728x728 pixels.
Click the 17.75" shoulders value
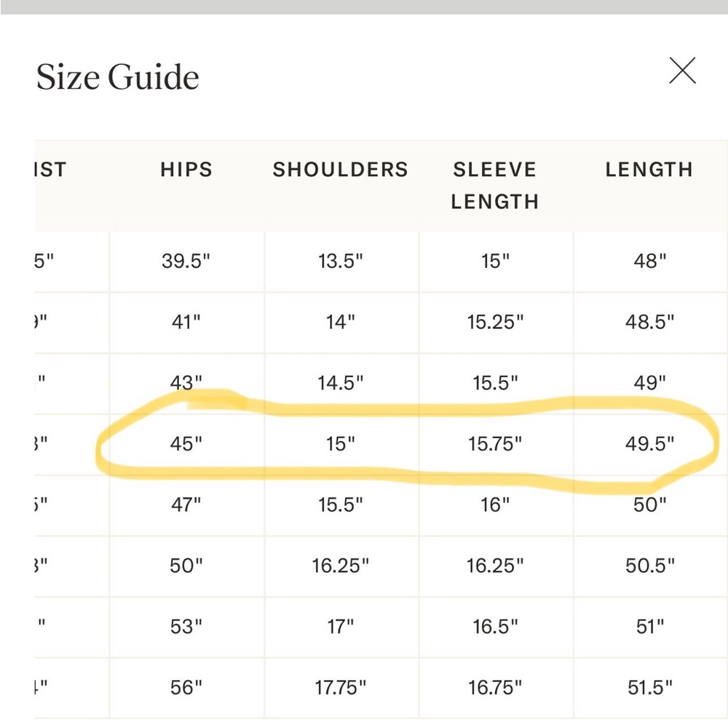340,688
